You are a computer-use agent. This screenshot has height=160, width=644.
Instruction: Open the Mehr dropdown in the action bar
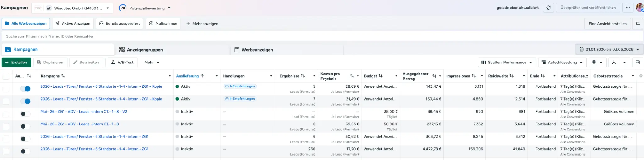coord(152,62)
